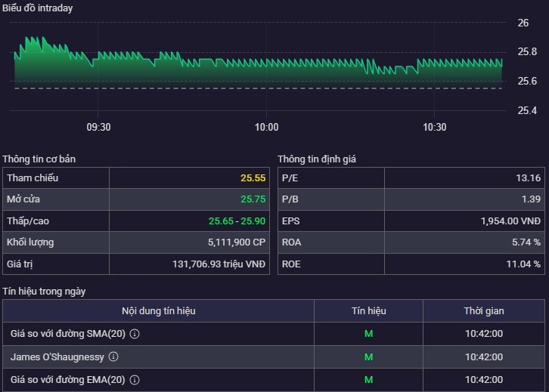The height and width of the screenshot is (392, 549).
Task: Click the 'Khối lượng' row label
Action: click(30, 242)
